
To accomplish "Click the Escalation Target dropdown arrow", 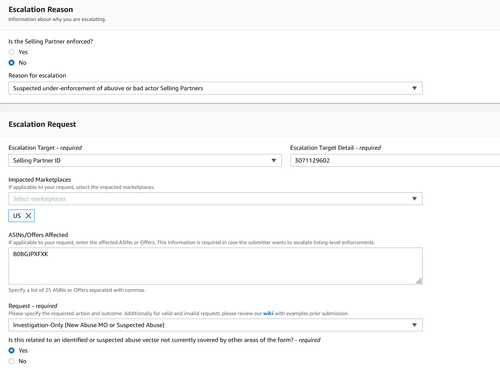I will (x=274, y=160).
